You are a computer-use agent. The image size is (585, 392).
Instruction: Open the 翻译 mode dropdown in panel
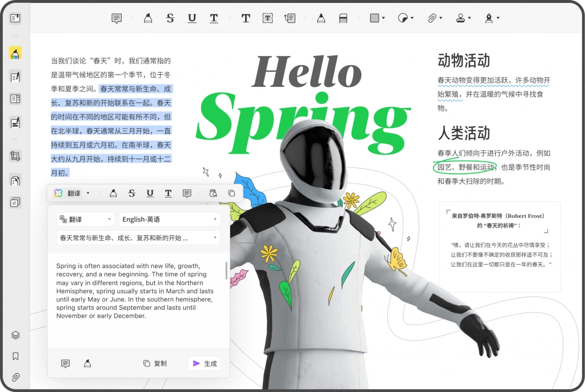[x=86, y=219]
